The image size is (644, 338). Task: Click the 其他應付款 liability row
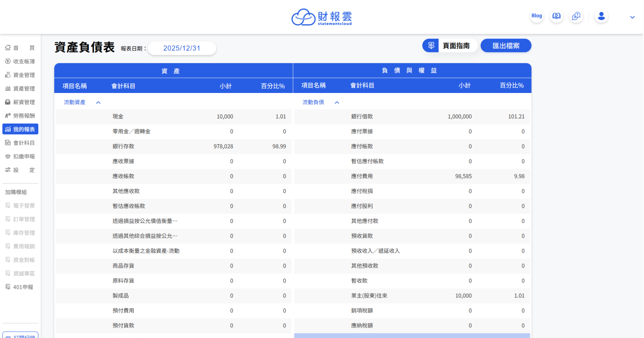point(412,221)
